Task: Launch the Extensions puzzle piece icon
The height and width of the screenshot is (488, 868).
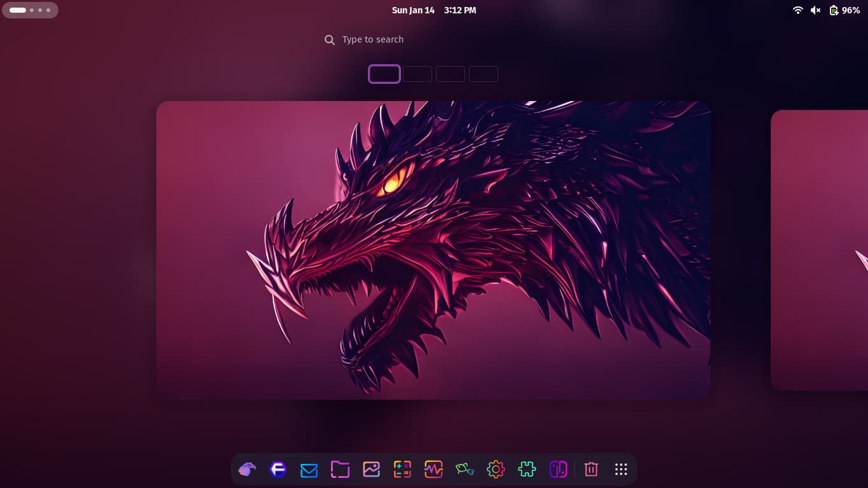Action: click(x=527, y=470)
